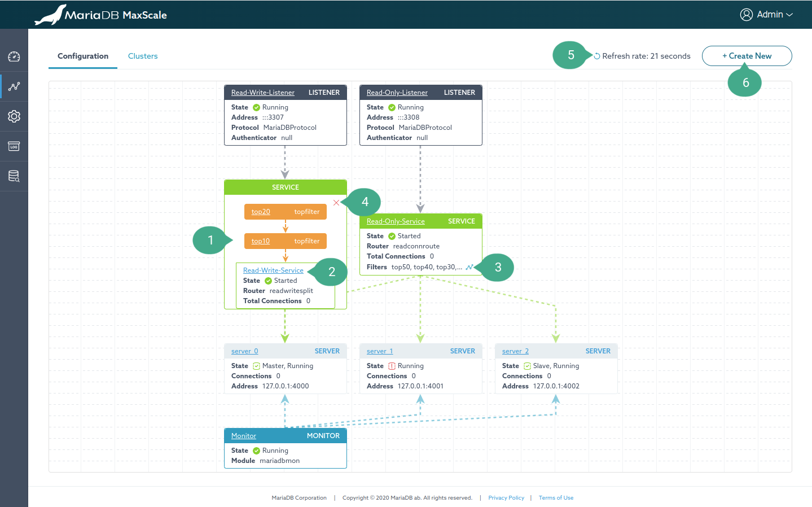Screen dimensions: 812x507
Task: Open the server_2 link
Action: coord(515,351)
